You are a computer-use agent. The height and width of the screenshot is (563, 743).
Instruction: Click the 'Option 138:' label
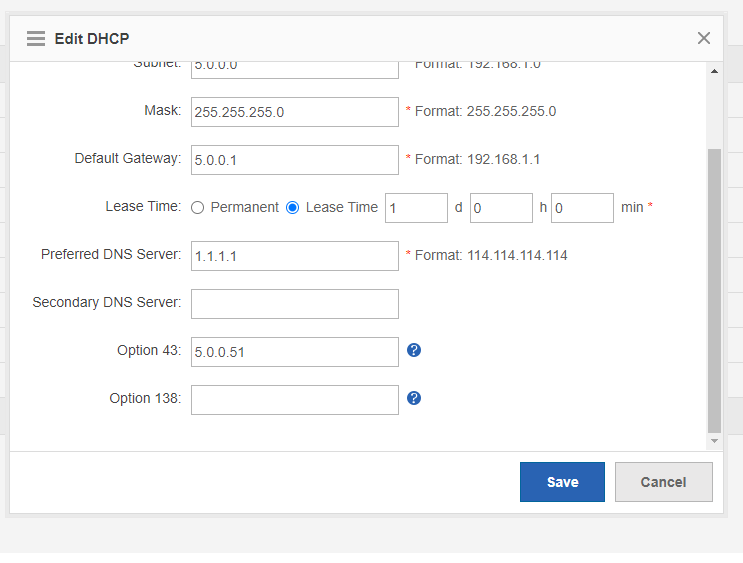[145, 398]
